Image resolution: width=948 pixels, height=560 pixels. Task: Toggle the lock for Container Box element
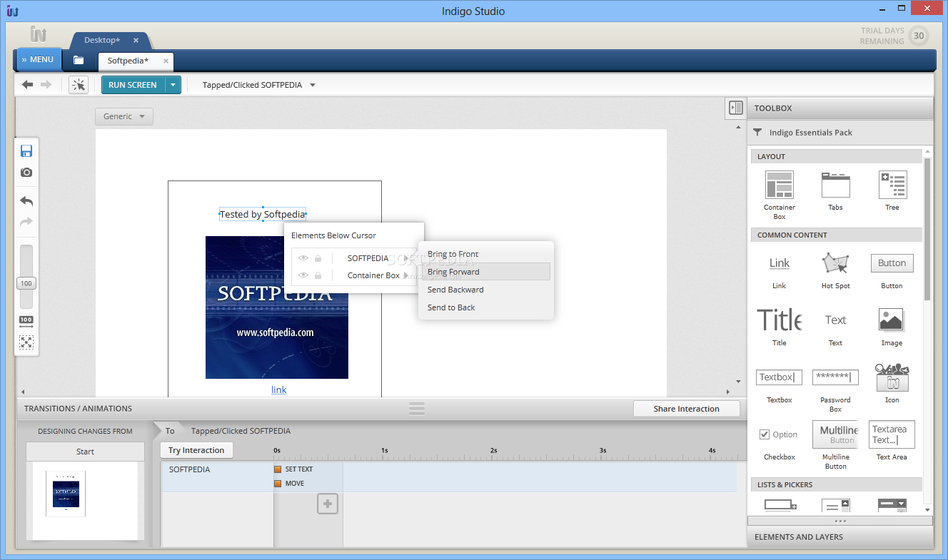point(318,275)
